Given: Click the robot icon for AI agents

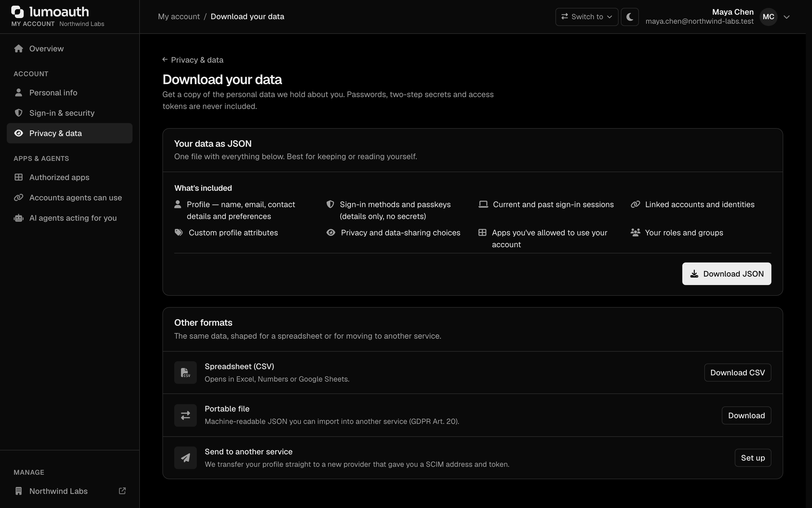Looking at the screenshot, I should [19, 218].
